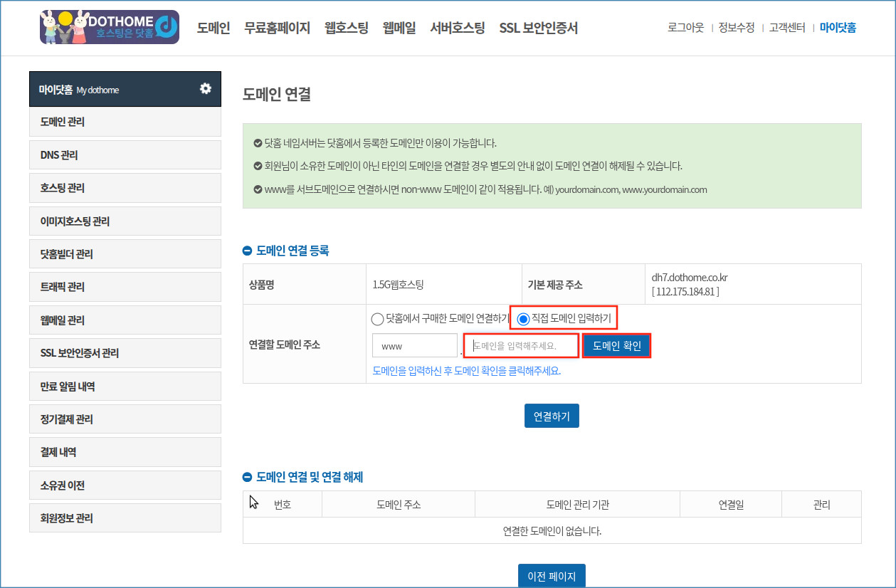Click the 마이닷홈 link in header
Image resolution: width=896 pixels, height=588 pixels.
point(838,28)
